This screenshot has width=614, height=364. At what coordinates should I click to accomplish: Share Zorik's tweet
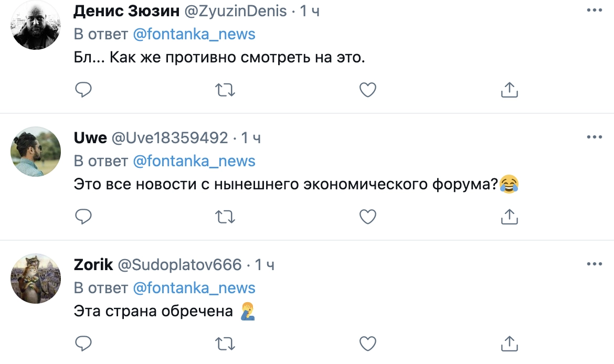tap(510, 344)
